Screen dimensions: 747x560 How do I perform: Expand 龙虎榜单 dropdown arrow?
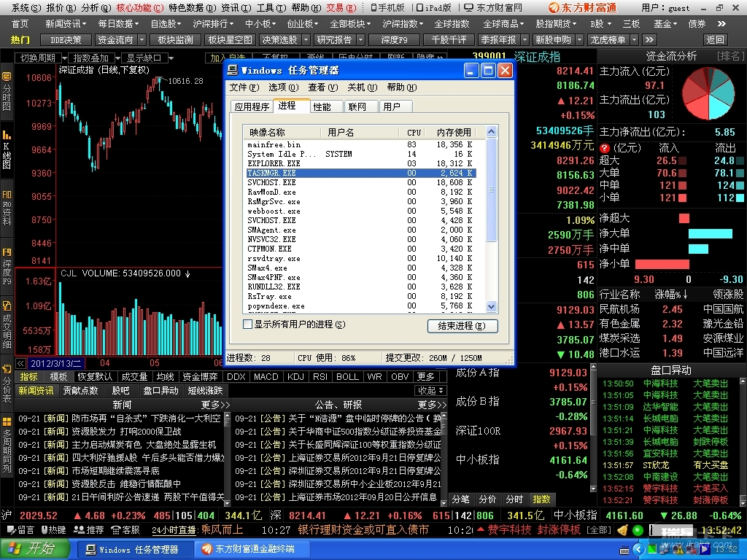[x=634, y=40]
